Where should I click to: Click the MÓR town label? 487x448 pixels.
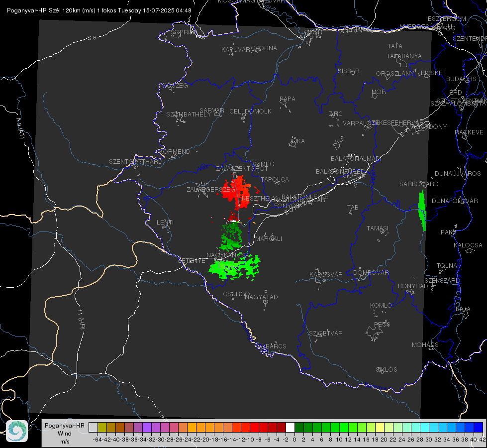[379, 92]
